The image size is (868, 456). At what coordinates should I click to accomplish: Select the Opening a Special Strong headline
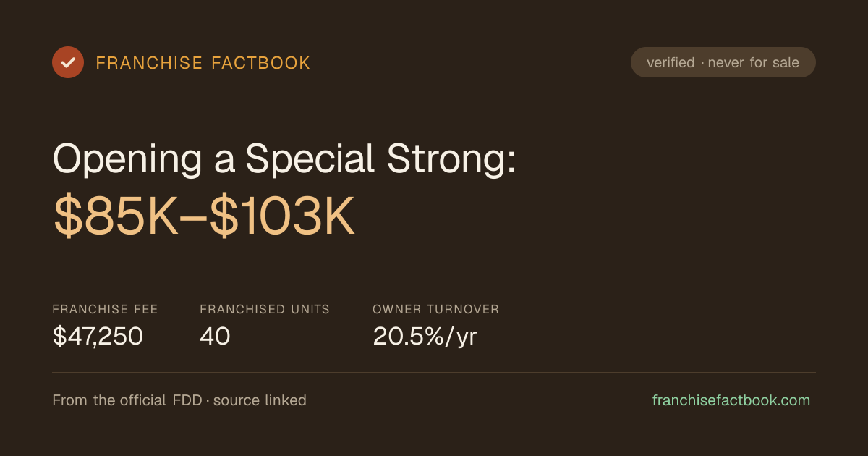tap(284, 159)
